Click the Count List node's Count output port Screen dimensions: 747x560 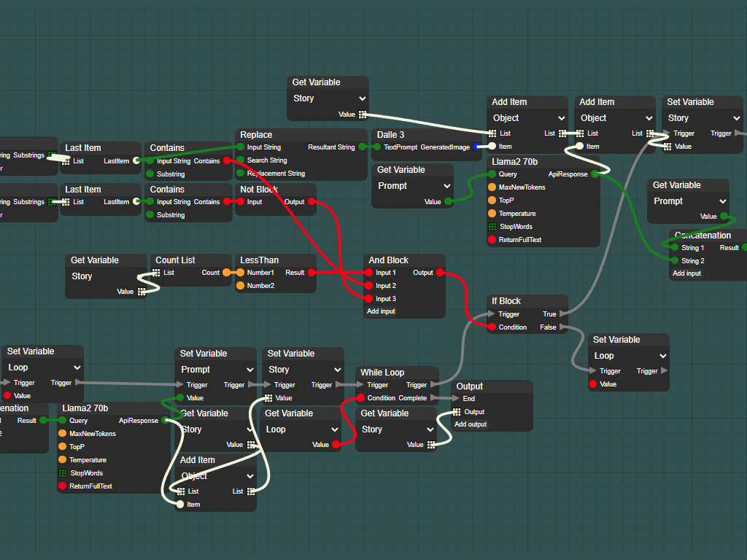click(x=227, y=273)
